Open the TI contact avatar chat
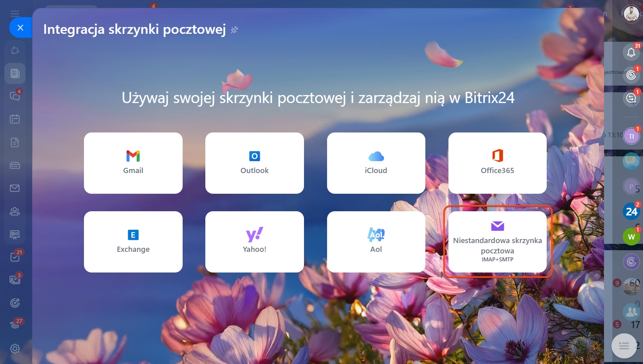This screenshot has height=364, width=643. click(631, 136)
